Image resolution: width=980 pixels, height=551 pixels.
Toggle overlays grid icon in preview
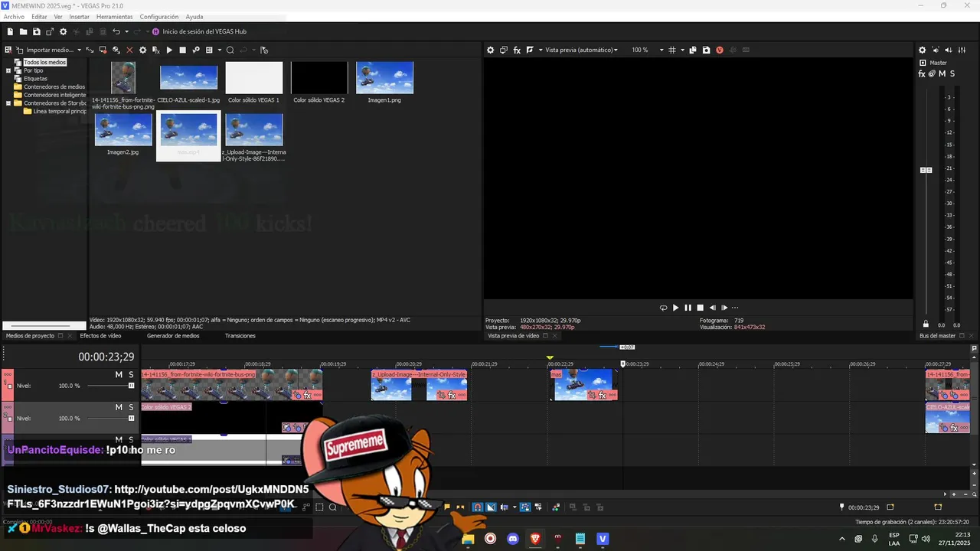pyautogui.click(x=671, y=50)
